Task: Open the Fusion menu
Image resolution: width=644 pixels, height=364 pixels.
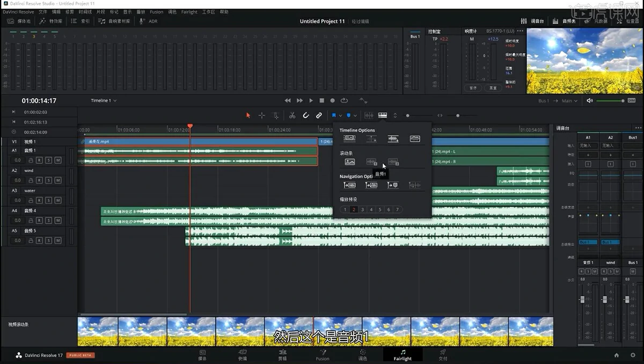Action: [156, 12]
